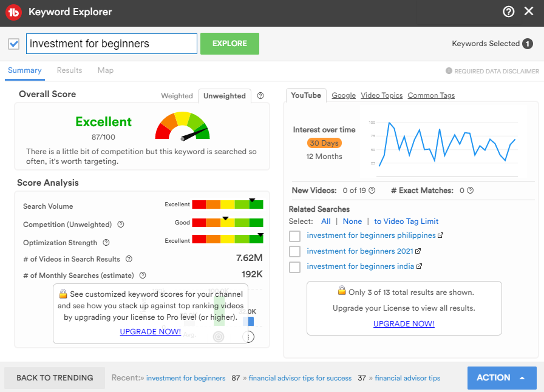Click help icon next to Monthly Searches estimate
Viewport: 544px width, 392px height.
[143, 275]
